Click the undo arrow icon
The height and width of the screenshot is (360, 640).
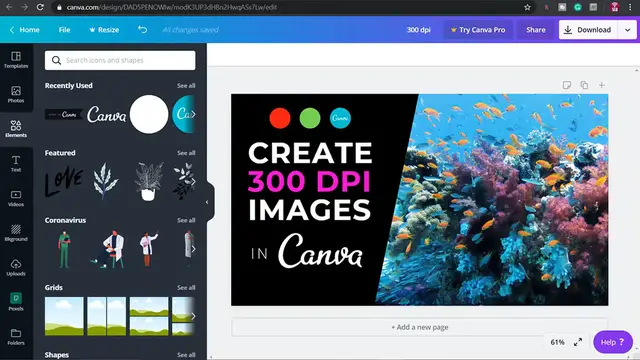click(x=142, y=29)
